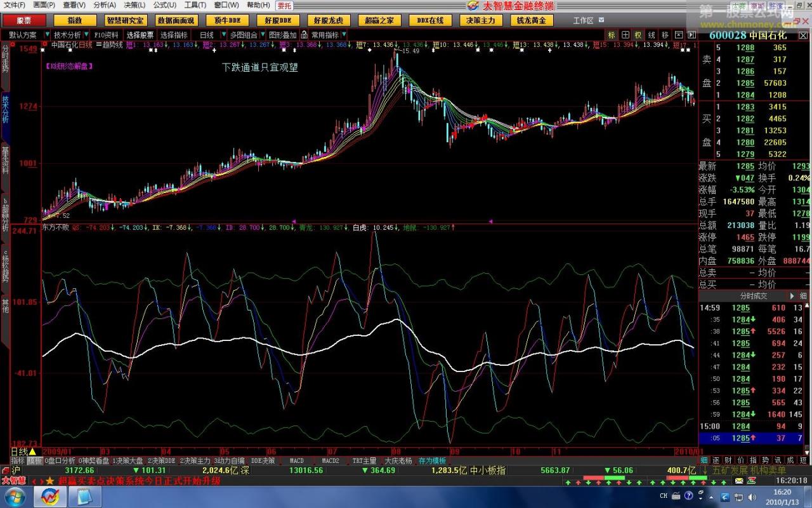Select the 0盘口分析 indicator tab
Image resolution: width=812 pixels, height=508 pixels.
tap(60, 460)
